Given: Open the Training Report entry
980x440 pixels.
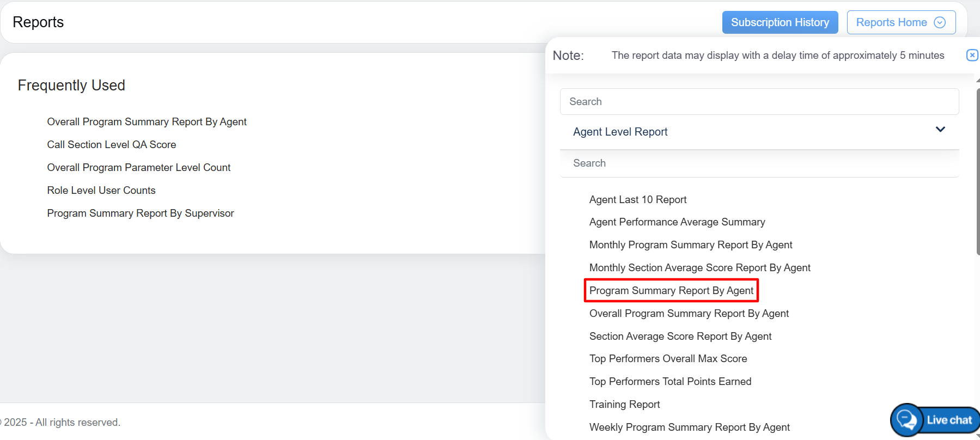Looking at the screenshot, I should (624, 405).
